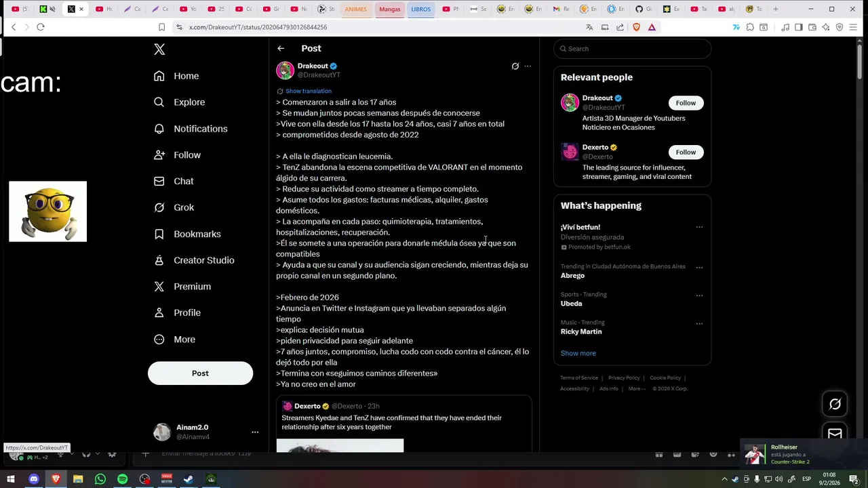Click the floating Grok button at right

click(x=835, y=404)
